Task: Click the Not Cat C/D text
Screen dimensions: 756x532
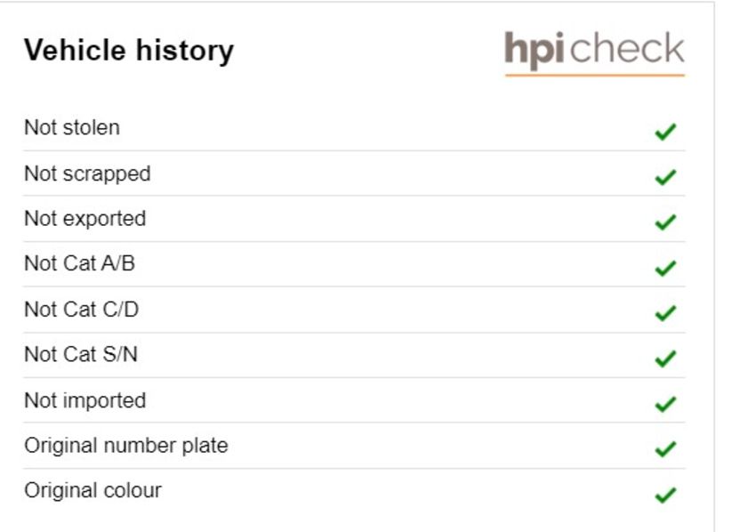Action: (x=82, y=310)
